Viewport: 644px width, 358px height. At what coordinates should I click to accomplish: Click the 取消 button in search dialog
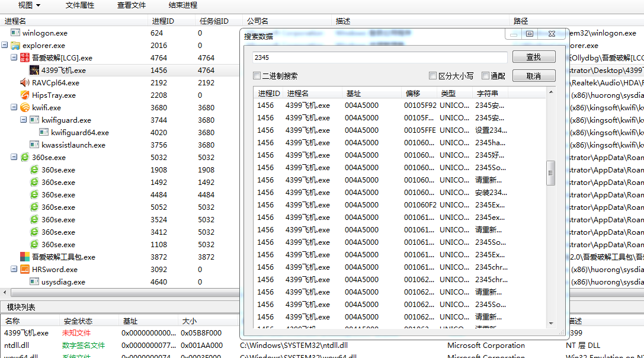(534, 76)
